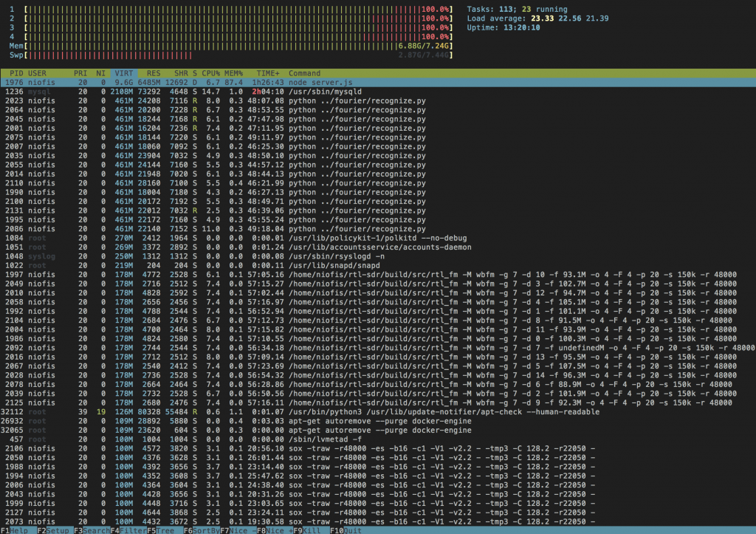Select the /sbin/lvmetad -f process row
Image resolution: width=756 pixels, height=534 pixels.
[x=378, y=440]
